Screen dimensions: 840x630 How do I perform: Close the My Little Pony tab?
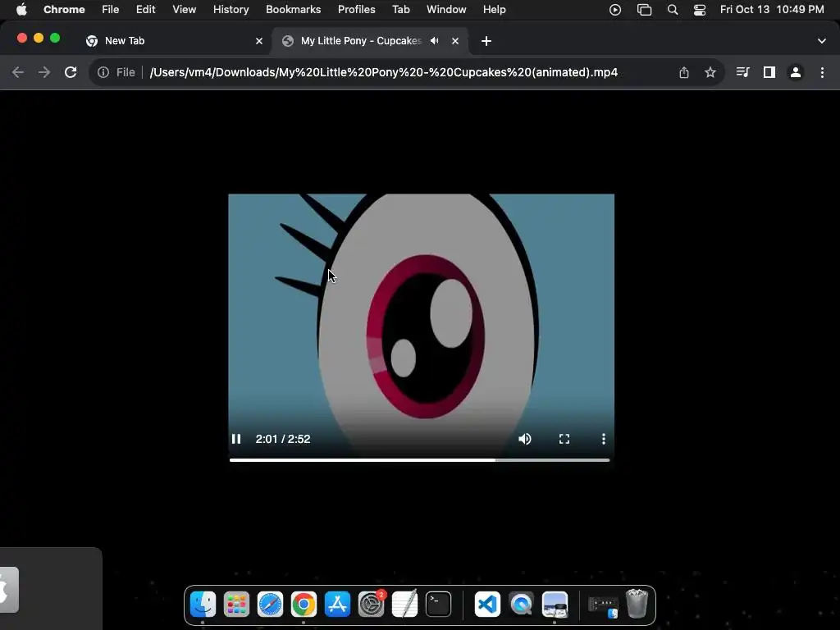point(454,41)
